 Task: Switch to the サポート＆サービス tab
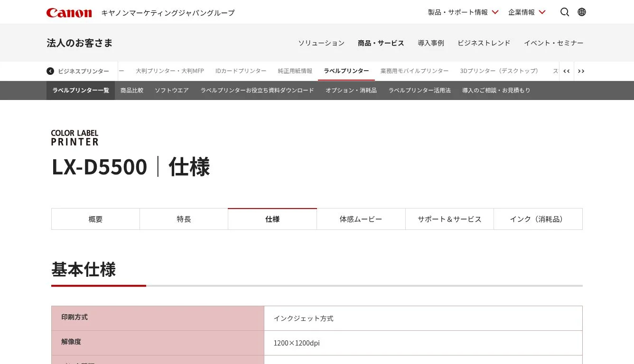pos(449,219)
